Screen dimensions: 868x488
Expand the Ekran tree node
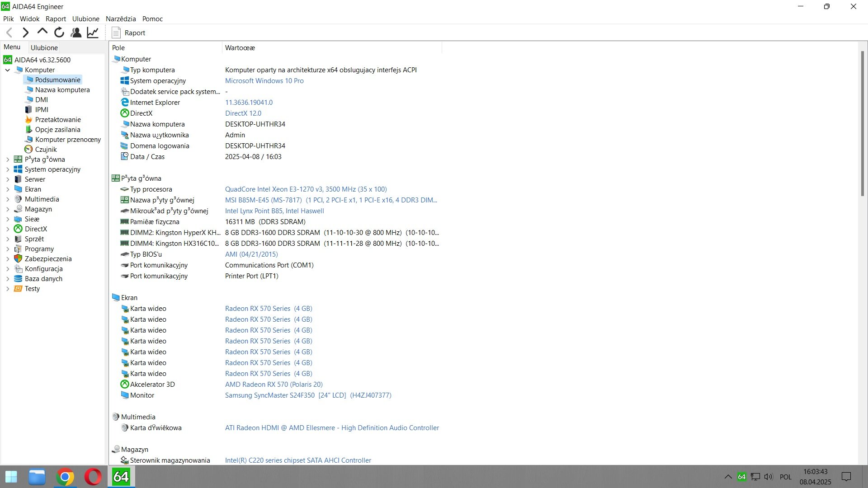(8, 189)
